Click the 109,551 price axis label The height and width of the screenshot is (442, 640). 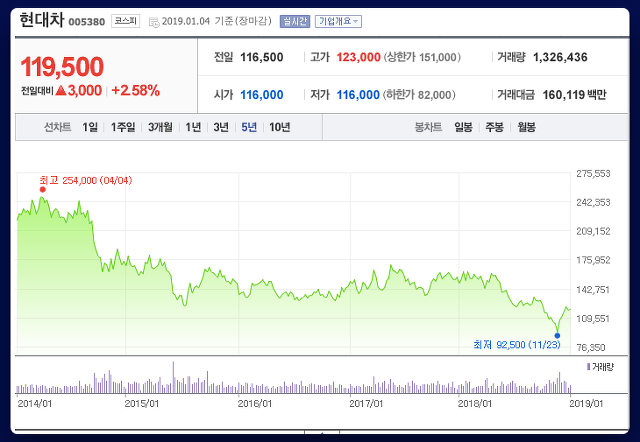(593, 318)
